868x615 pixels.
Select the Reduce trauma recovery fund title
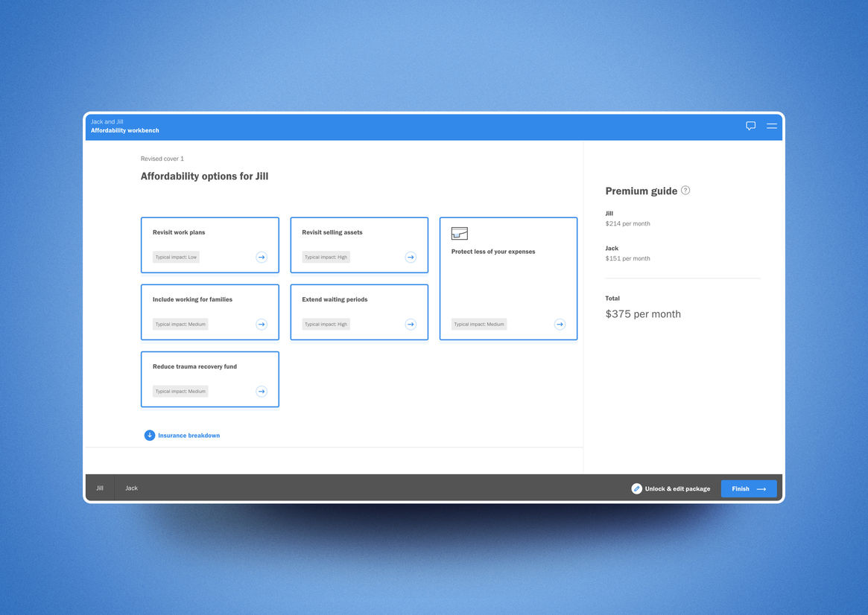click(x=194, y=366)
